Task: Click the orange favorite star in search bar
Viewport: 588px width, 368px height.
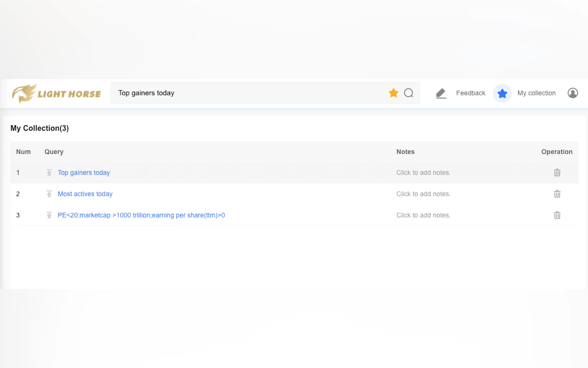Action: coord(393,93)
